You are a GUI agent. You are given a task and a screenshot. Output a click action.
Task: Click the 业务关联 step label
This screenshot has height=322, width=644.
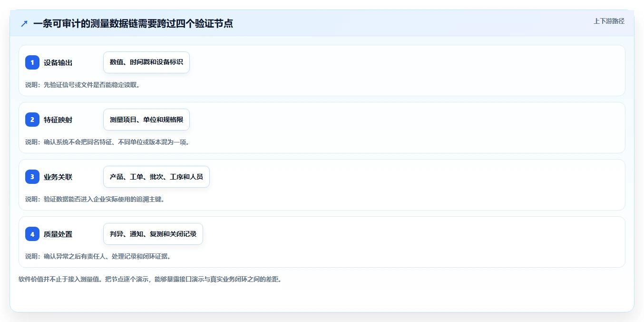point(58,177)
